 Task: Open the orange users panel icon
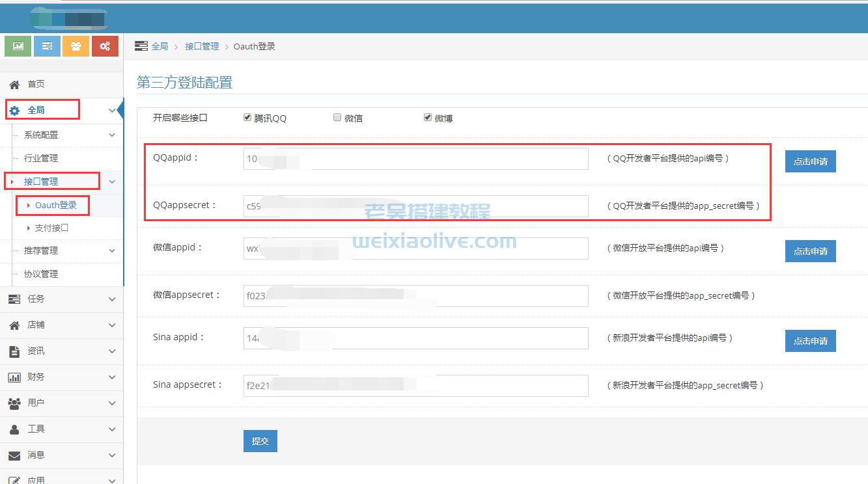(76, 46)
